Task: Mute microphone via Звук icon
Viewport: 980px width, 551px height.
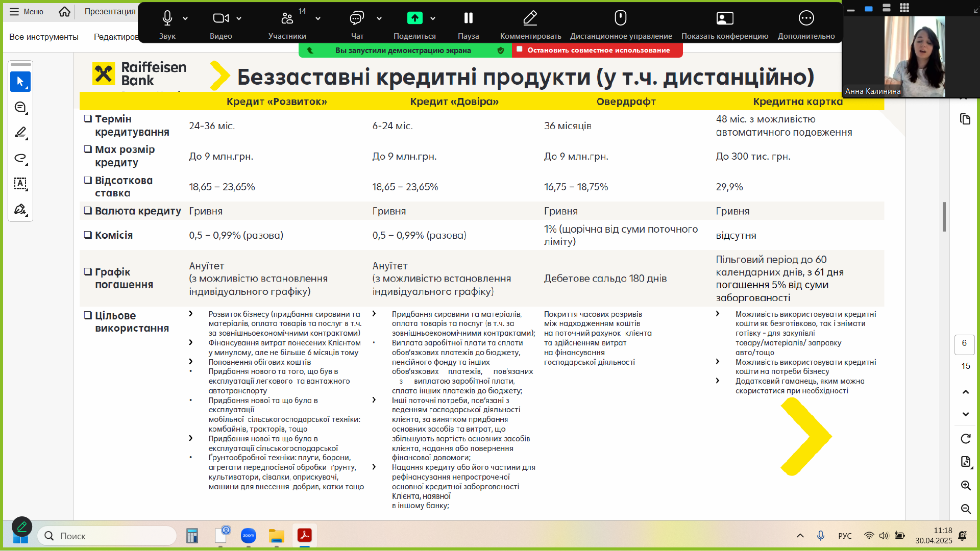Action: pyautogui.click(x=167, y=18)
